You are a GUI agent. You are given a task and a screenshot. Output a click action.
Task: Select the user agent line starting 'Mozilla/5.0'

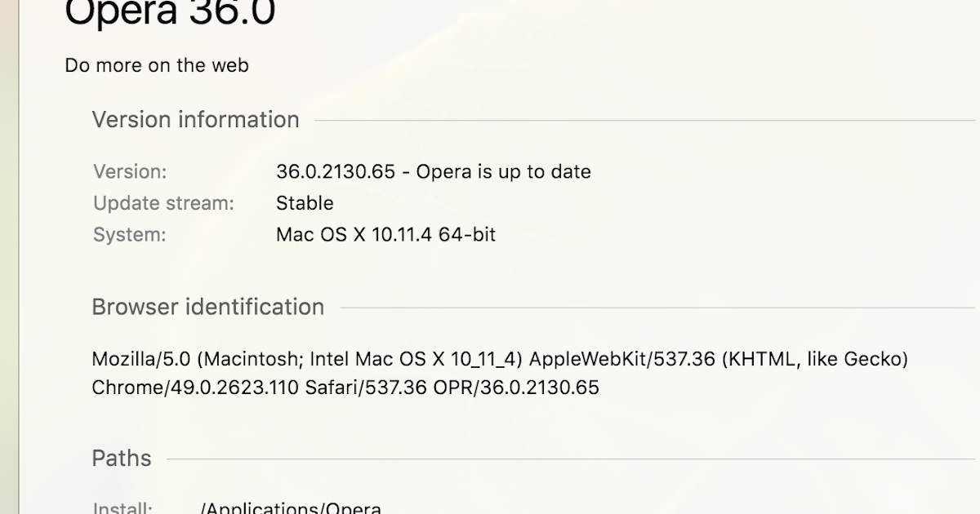pyautogui.click(x=500, y=359)
